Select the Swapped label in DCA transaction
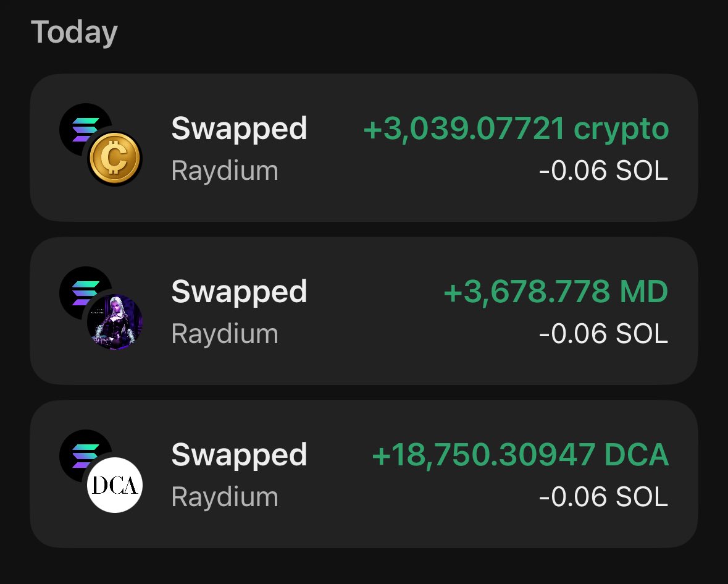728x584 pixels. [239, 455]
